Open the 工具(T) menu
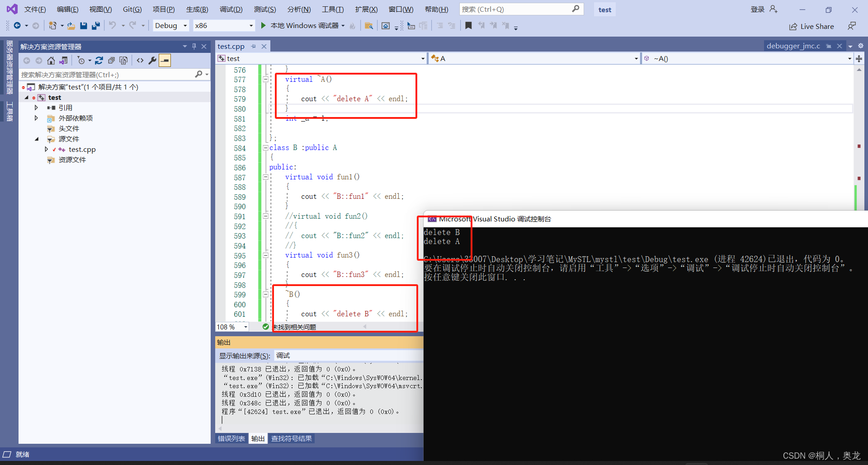The image size is (868, 465). 333,9
